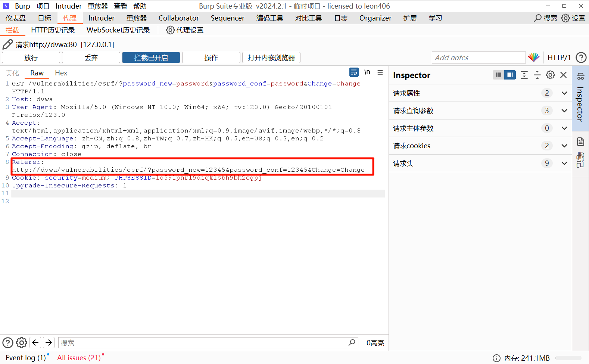Open the Organizer tab

tap(375, 18)
